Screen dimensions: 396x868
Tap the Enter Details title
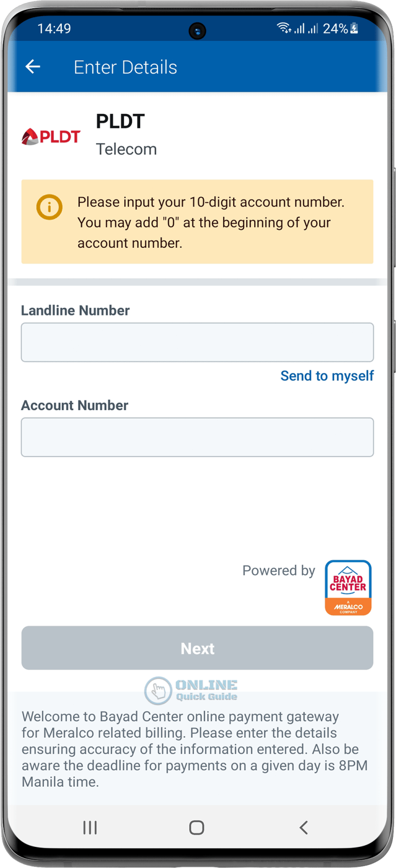[125, 67]
